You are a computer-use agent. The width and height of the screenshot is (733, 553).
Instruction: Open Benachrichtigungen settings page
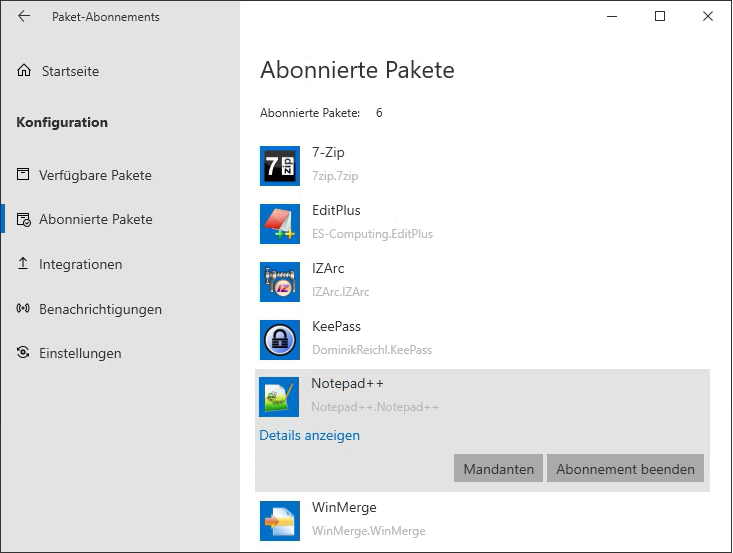pos(100,309)
